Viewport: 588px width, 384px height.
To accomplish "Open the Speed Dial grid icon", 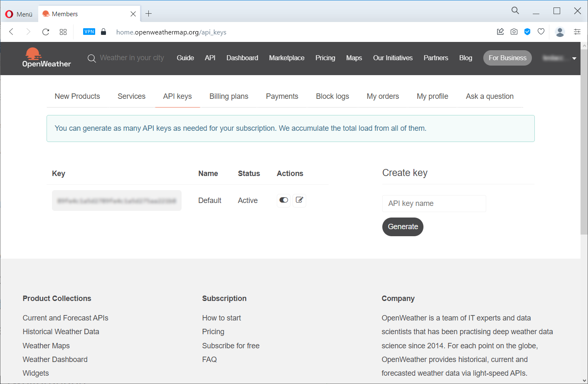I will pos(63,32).
